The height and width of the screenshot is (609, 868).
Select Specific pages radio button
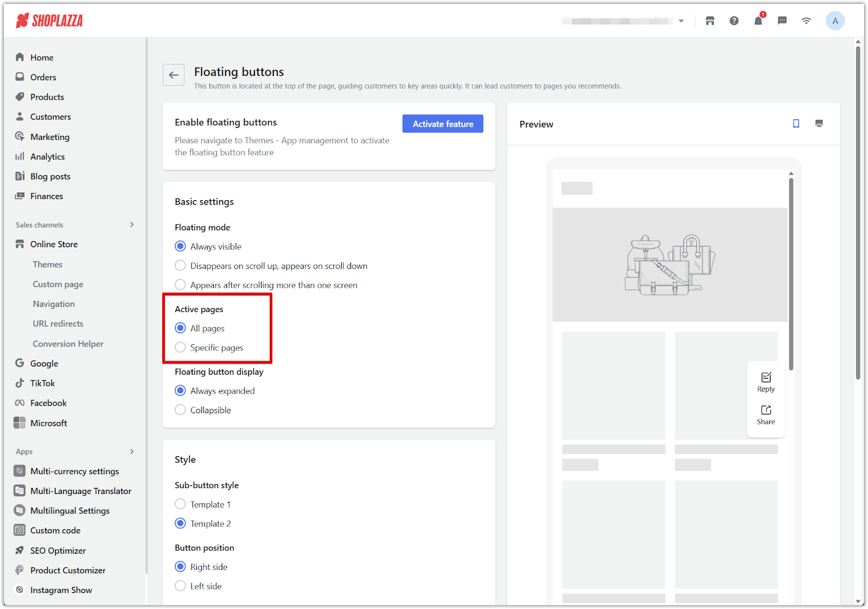(x=181, y=347)
